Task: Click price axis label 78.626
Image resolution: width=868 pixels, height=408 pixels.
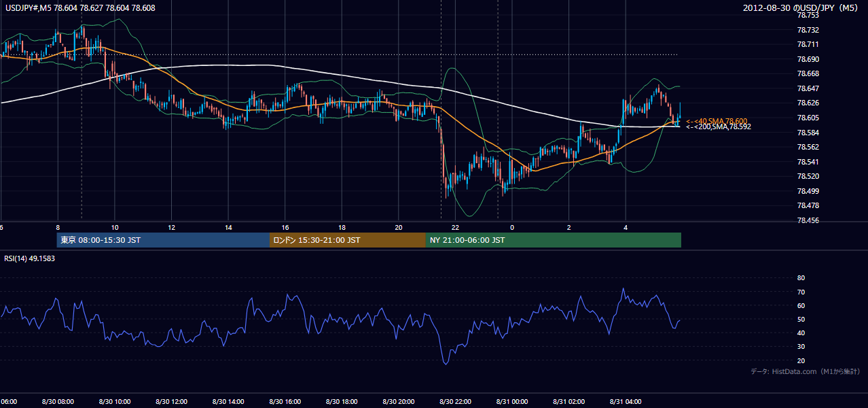Action: click(808, 103)
